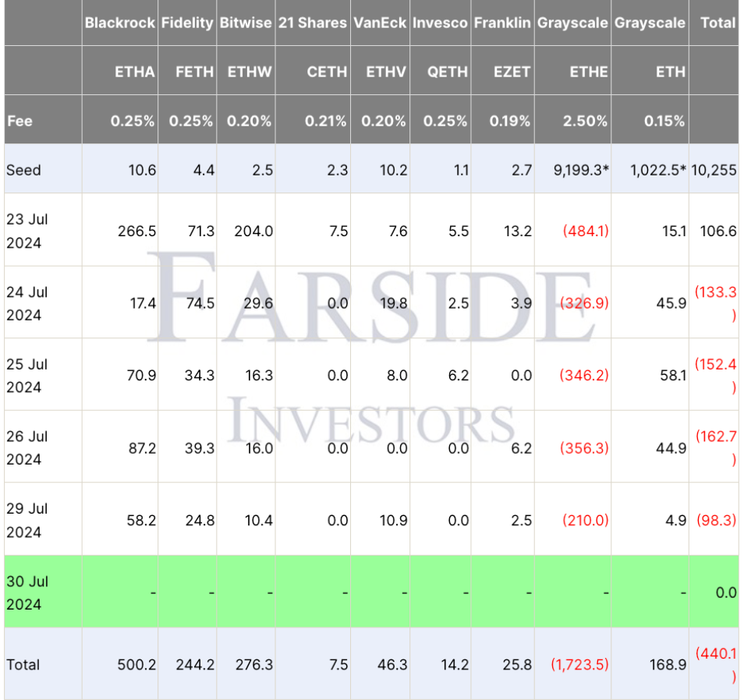Select the 74.5 Fidelity value
744x700 pixels.
coord(200,303)
